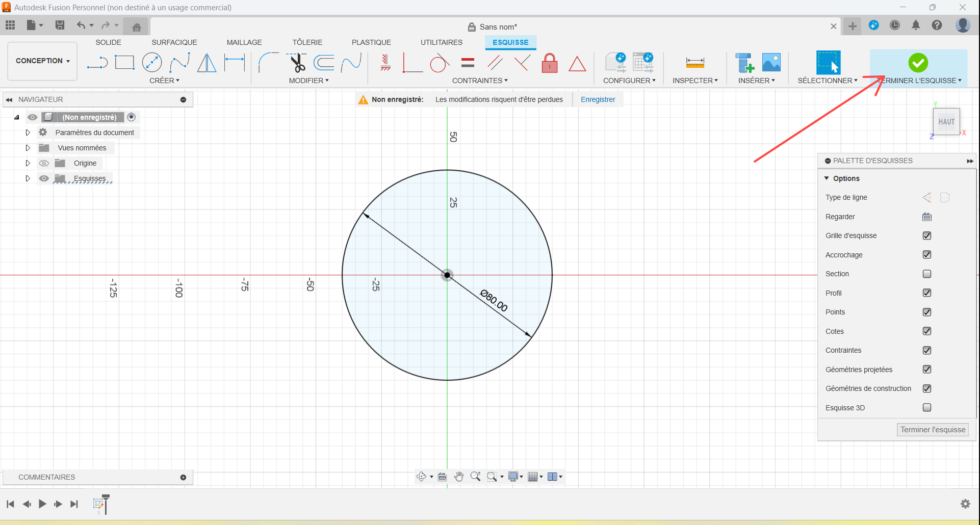980x525 pixels.
Task: Enable the Section checkbox
Action: (x=927, y=274)
